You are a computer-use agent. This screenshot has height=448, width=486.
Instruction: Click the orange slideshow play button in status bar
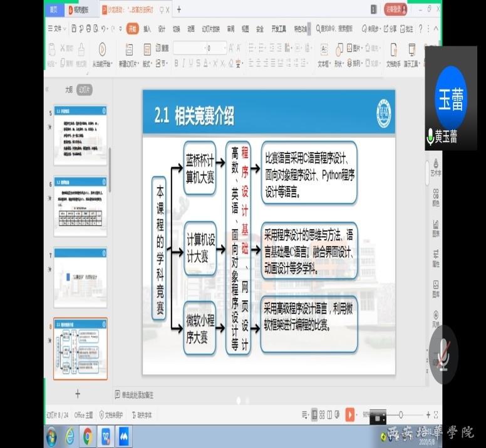(349, 414)
